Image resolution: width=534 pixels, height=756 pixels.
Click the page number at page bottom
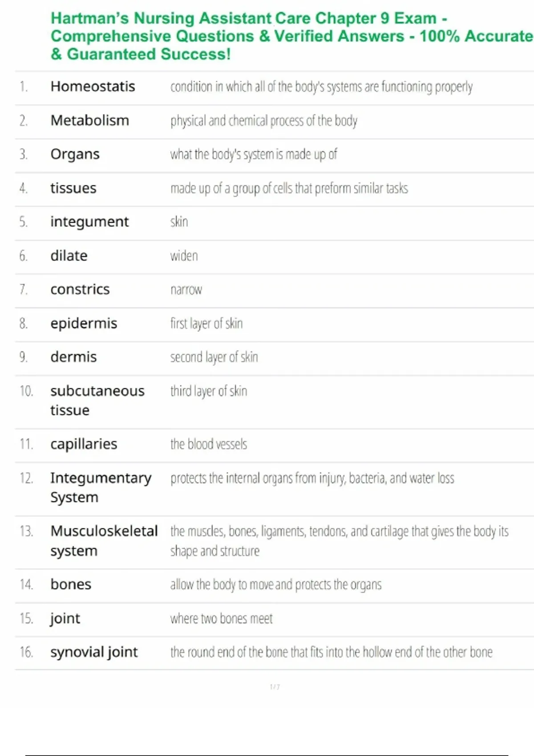pyautogui.click(x=275, y=687)
